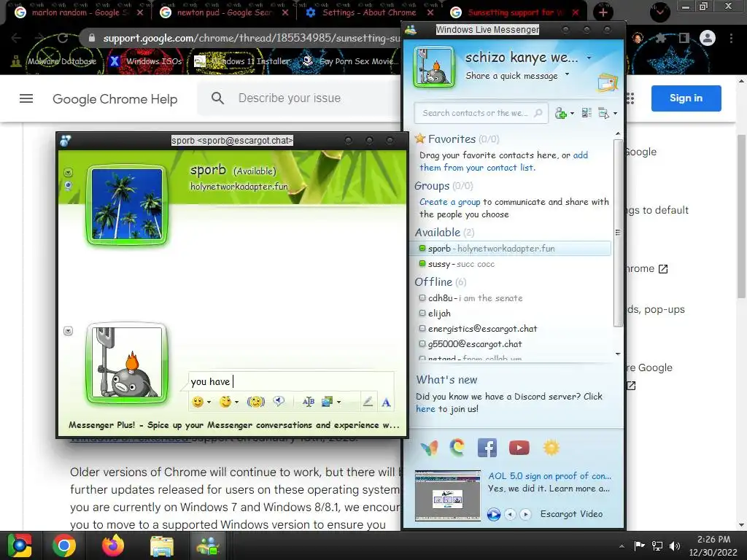Click the Describe your issue search field

tap(298, 98)
